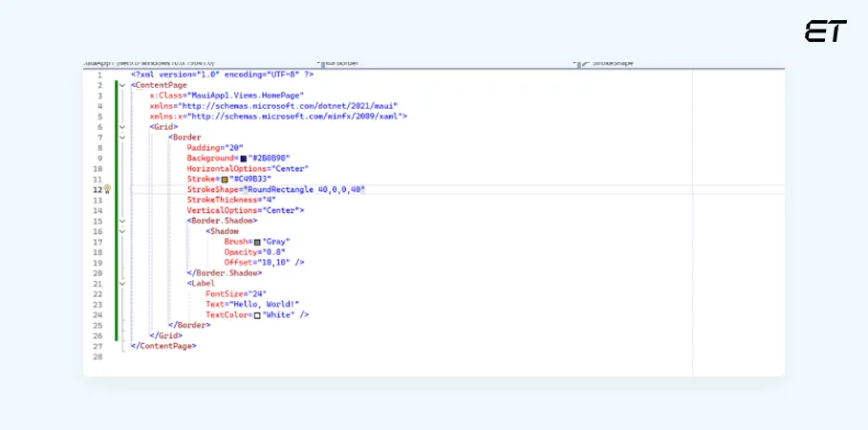Open the lightbulb quick actions on line 12
The width and height of the screenshot is (868, 430).
(107, 189)
